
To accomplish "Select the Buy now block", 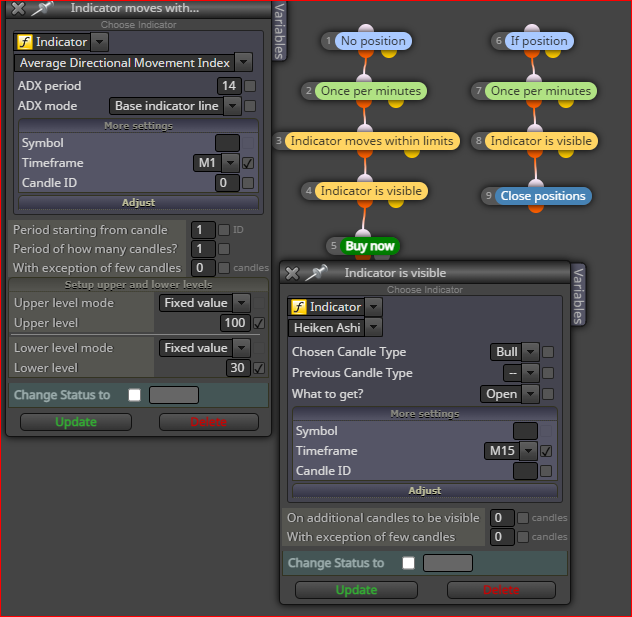I will (x=370, y=246).
